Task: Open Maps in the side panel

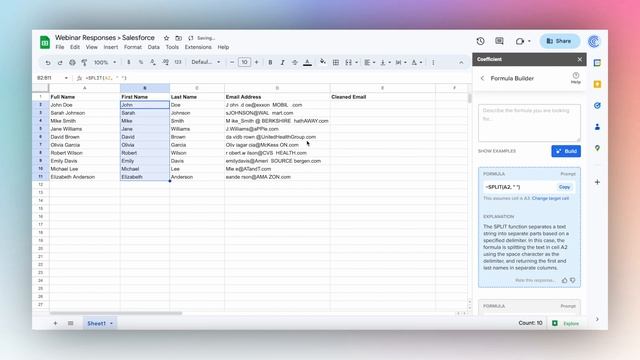Action: pyautogui.click(x=597, y=148)
